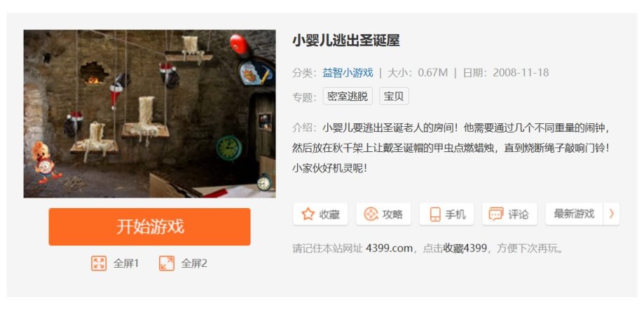The image size is (644, 309).
Task: Click the 全屏2 text label
Action: pos(194,263)
